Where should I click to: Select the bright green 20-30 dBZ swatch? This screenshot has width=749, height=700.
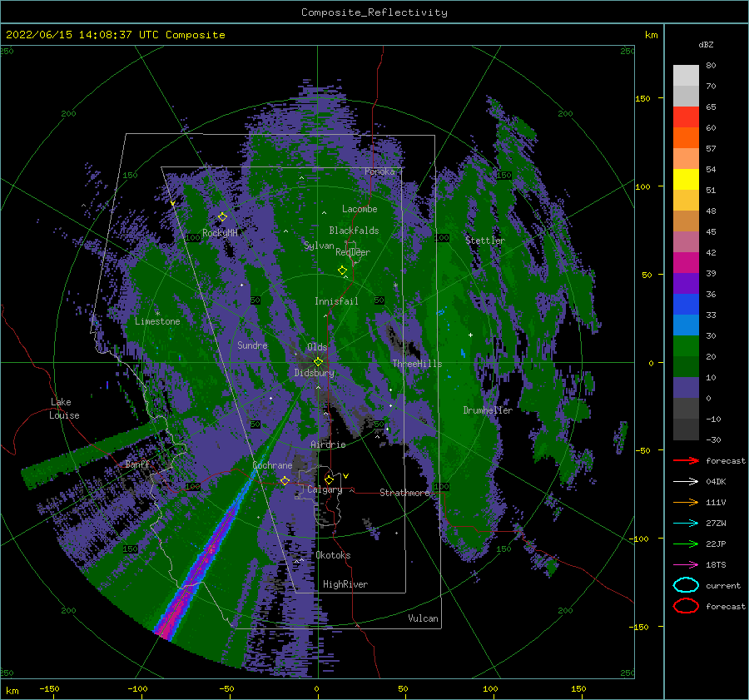[686, 346]
